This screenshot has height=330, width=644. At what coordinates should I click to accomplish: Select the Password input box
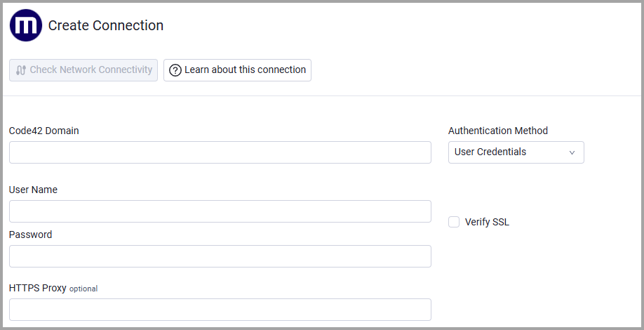click(x=220, y=256)
